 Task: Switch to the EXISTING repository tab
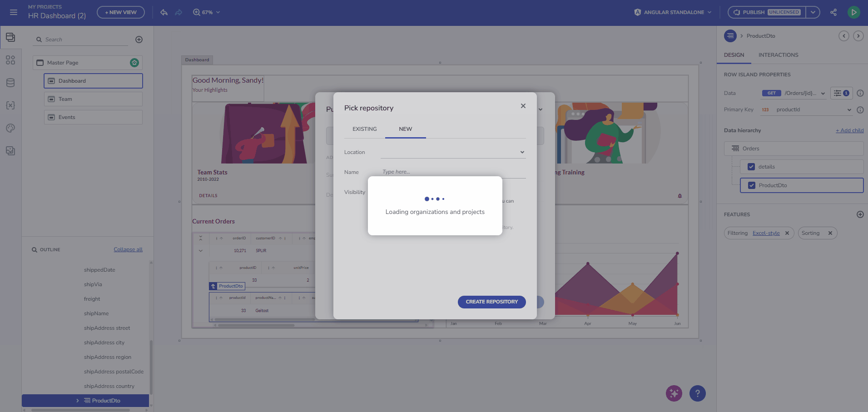[x=364, y=129]
